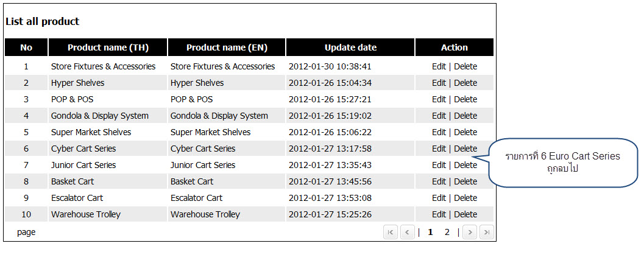
Task: Edit Gondola & Display System entry
Action: (x=439, y=116)
